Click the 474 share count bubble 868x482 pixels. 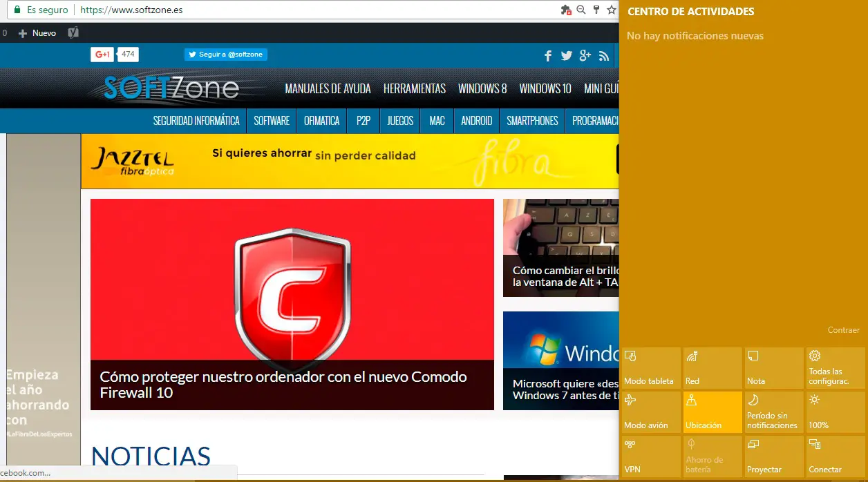coord(128,55)
